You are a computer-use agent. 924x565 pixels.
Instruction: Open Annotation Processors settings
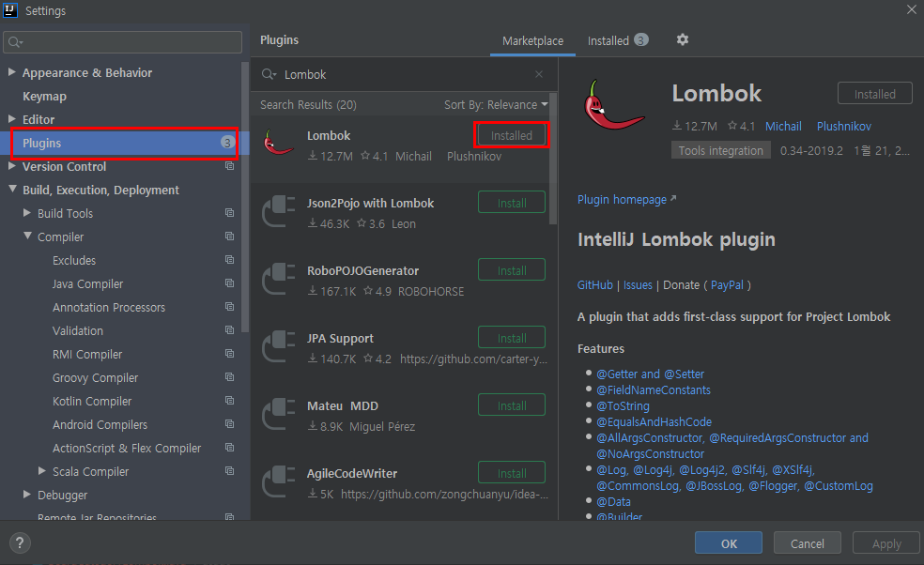tap(108, 308)
